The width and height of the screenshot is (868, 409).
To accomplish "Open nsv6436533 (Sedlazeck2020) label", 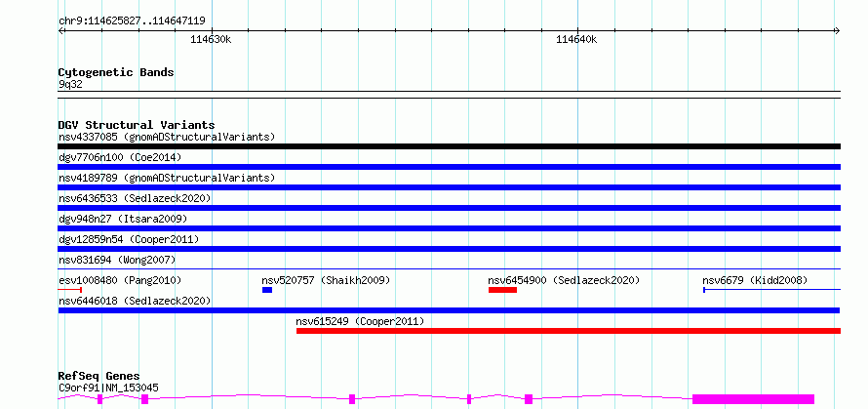I will click(x=135, y=198).
